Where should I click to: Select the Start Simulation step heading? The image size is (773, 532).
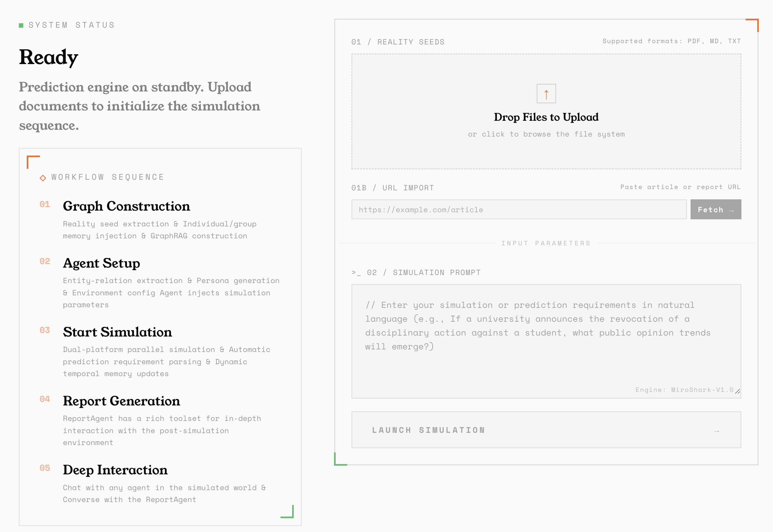pos(117,332)
